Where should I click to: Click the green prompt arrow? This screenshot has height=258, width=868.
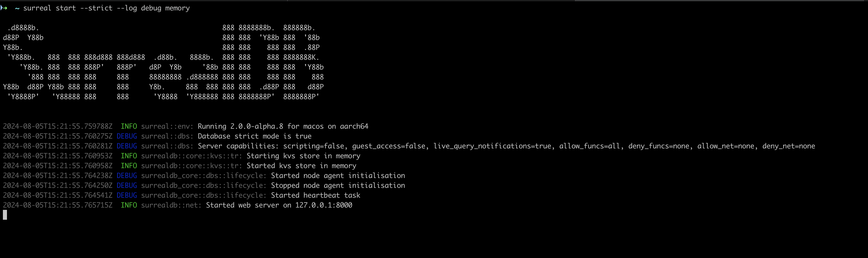4,8
